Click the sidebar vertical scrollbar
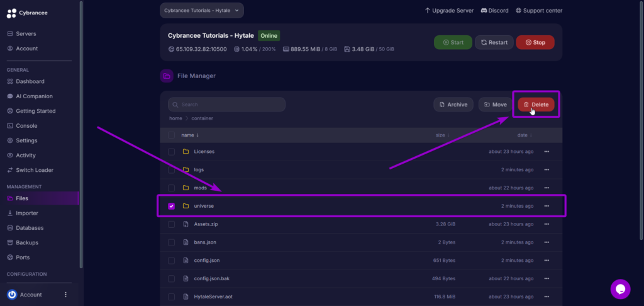This screenshot has height=306, width=644. coord(81,126)
